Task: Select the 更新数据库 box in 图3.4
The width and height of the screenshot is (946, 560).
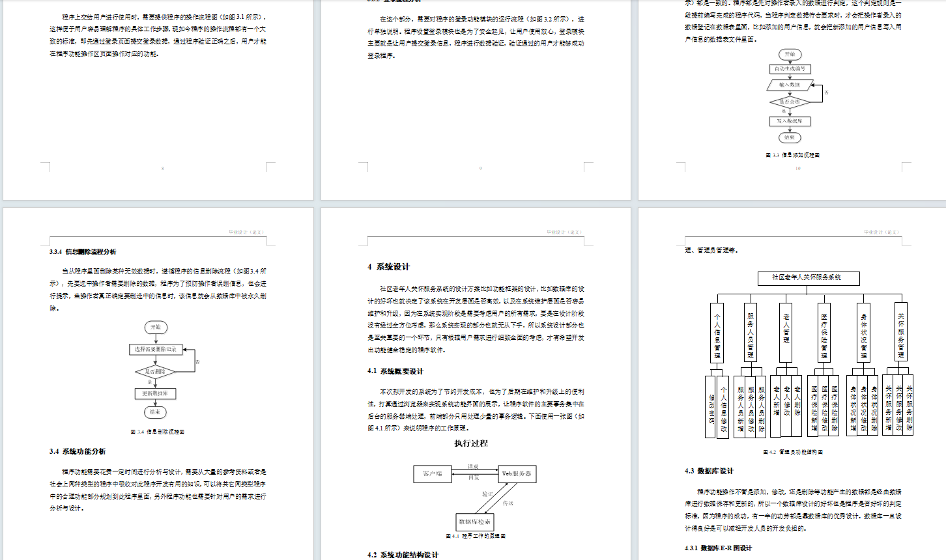Action: pos(156,394)
